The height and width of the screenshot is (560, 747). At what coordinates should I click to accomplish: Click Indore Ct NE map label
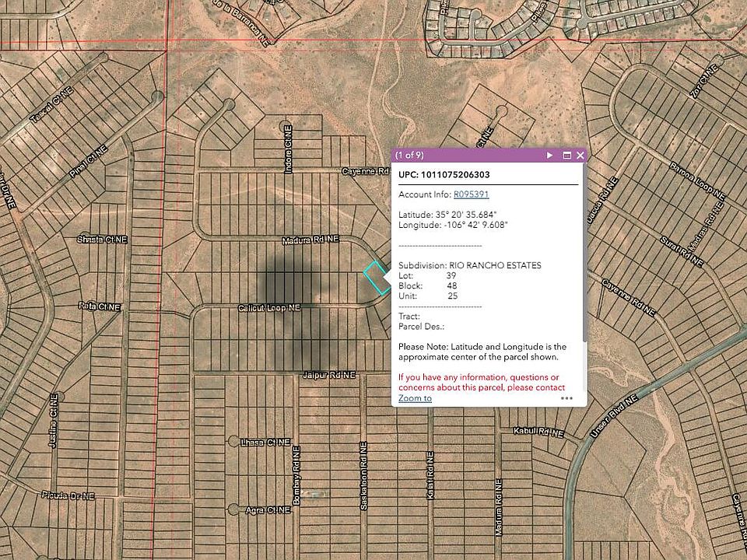pyautogui.click(x=288, y=149)
